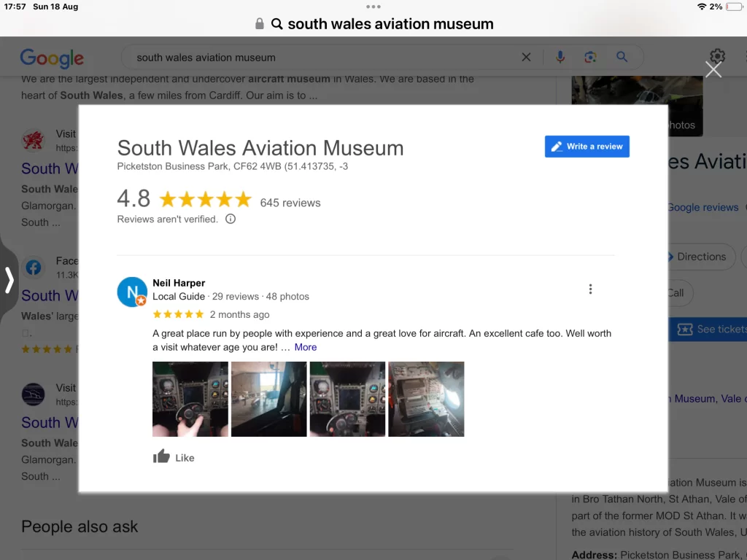
Task: Click the Write a review button
Action: (x=587, y=146)
